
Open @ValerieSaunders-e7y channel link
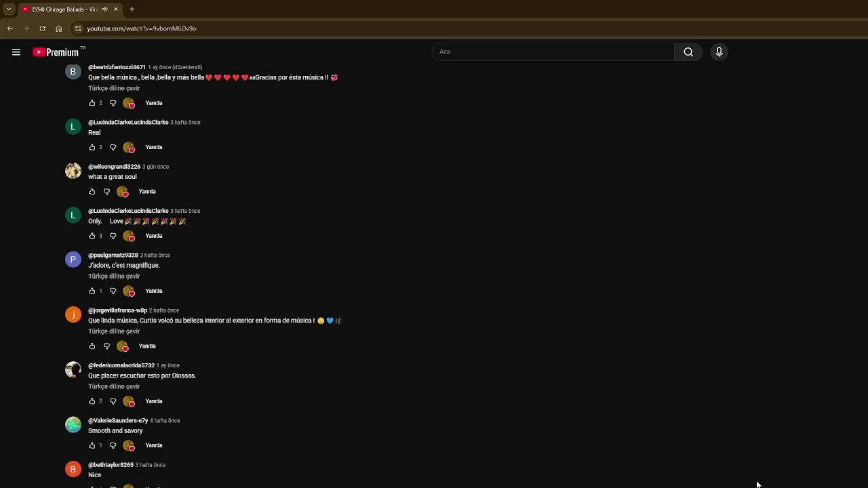click(x=118, y=421)
